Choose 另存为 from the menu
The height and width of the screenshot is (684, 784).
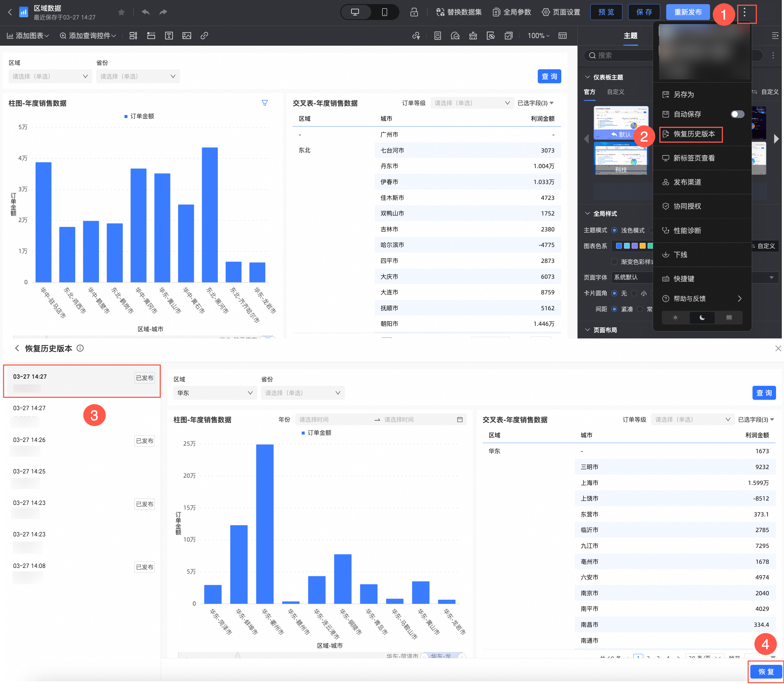(683, 94)
